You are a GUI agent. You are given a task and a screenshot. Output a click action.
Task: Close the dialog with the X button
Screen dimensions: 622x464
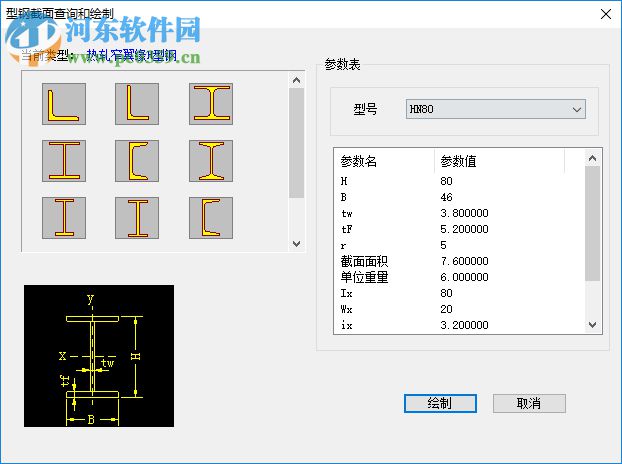(606, 14)
